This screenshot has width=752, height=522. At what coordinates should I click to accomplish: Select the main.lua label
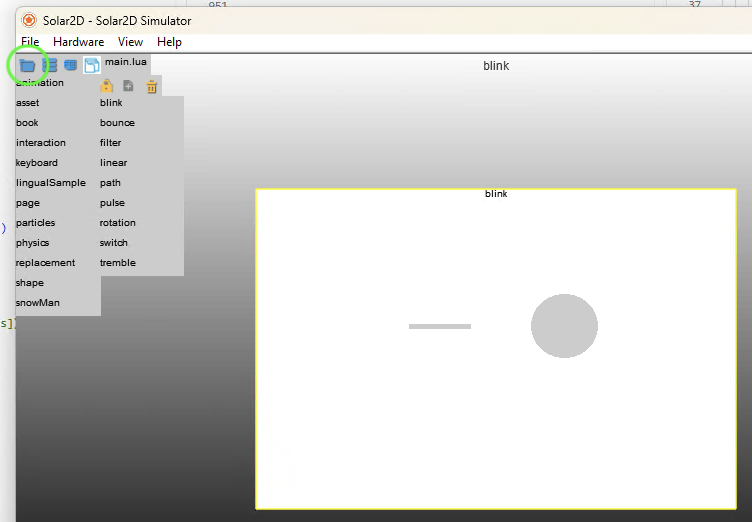(x=126, y=62)
